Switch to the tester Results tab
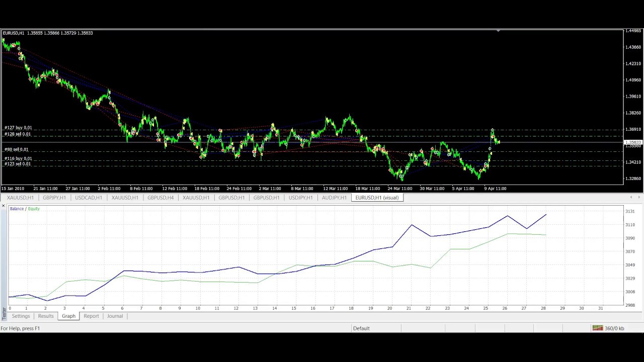Image resolution: width=644 pixels, height=362 pixels. click(46, 316)
